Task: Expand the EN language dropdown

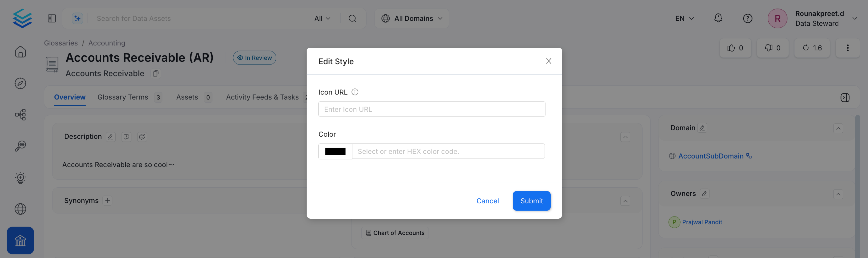Action: (683, 18)
